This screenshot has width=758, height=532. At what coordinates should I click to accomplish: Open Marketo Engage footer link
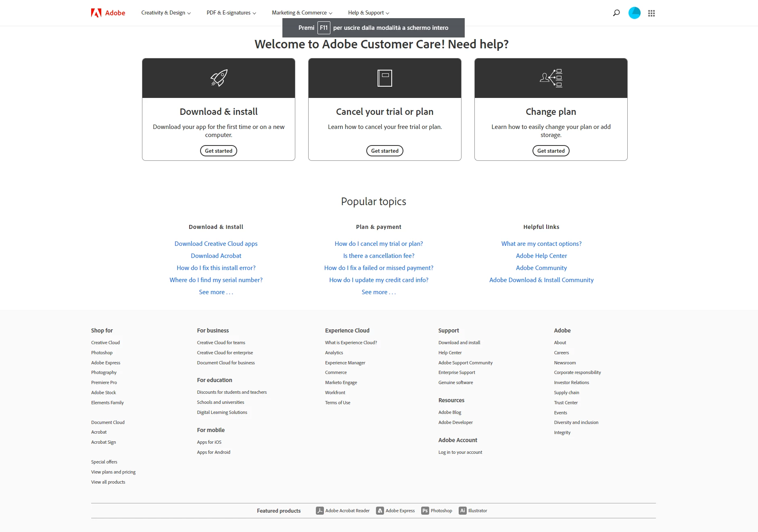tap(341, 382)
